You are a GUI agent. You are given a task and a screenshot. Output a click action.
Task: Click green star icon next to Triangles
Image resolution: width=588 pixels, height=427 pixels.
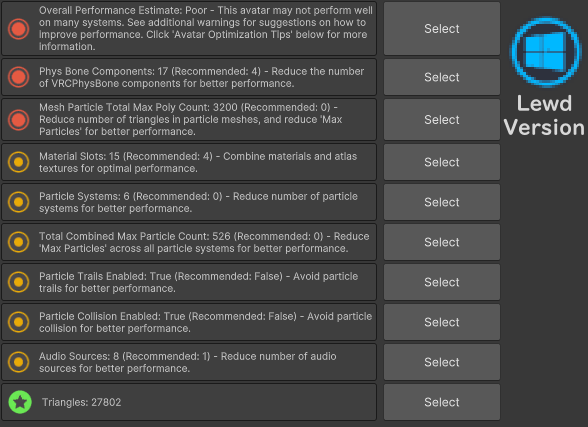pyautogui.click(x=20, y=402)
